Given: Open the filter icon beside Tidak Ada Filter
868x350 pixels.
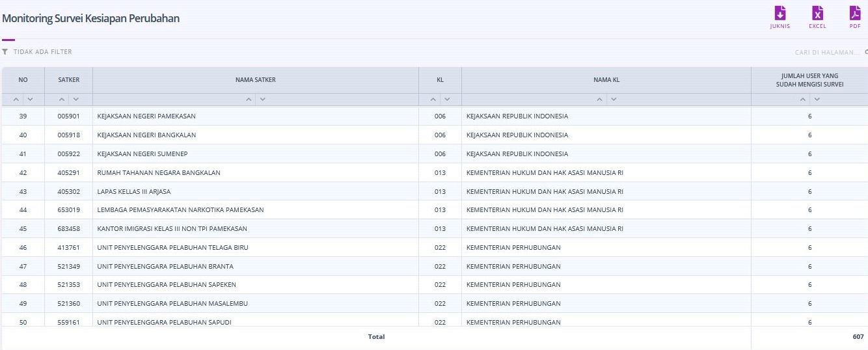Looking at the screenshot, I should click(5, 51).
